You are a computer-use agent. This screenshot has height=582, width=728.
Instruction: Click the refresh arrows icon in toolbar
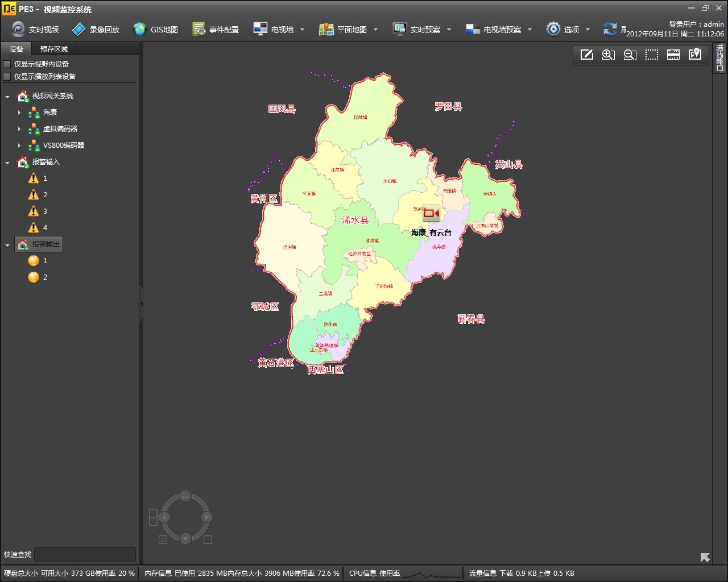610,29
